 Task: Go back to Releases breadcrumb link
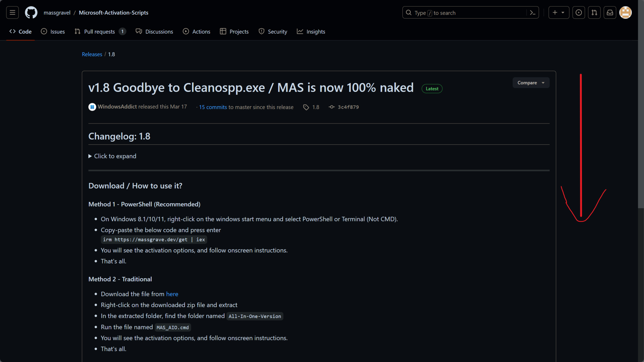(x=92, y=54)
